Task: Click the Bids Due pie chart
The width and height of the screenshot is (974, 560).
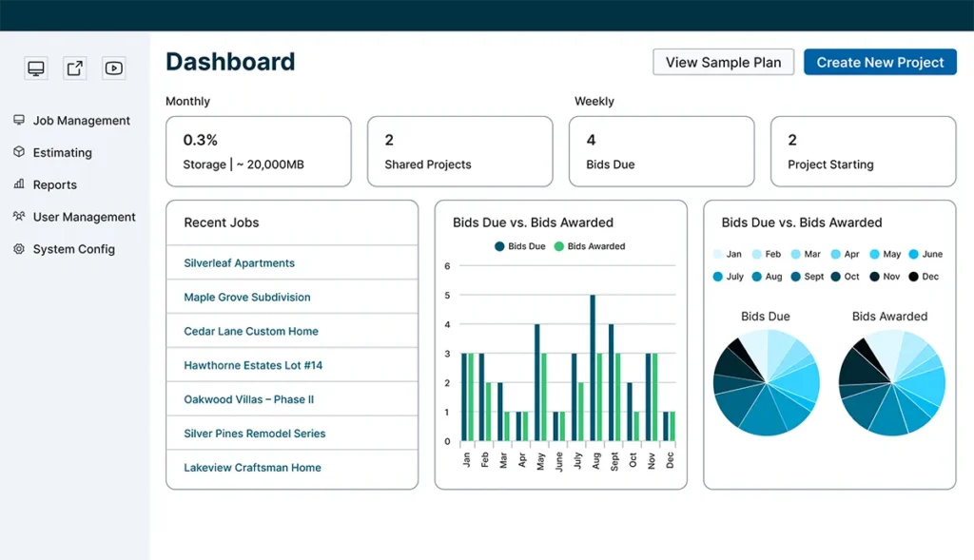Action: (x=767, y=382)
